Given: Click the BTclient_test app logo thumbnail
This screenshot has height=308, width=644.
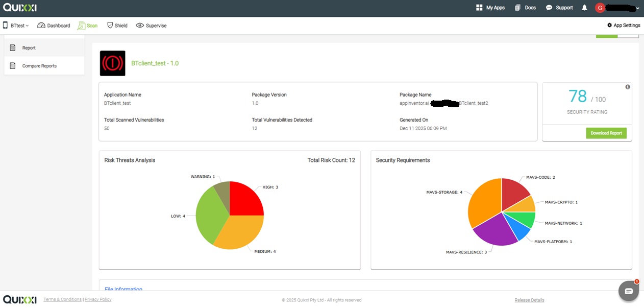Looking at the screenshot, I should (x=112, y=63).
